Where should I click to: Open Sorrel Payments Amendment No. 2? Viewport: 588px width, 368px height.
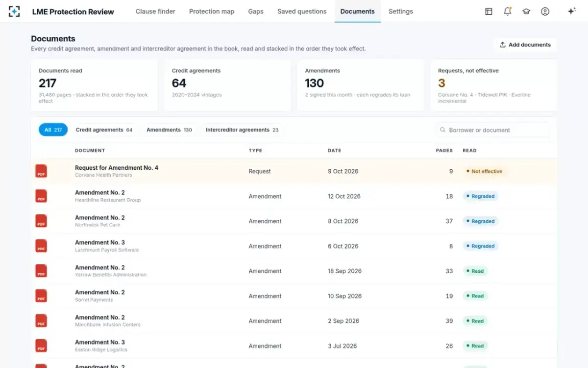[100, 292]
